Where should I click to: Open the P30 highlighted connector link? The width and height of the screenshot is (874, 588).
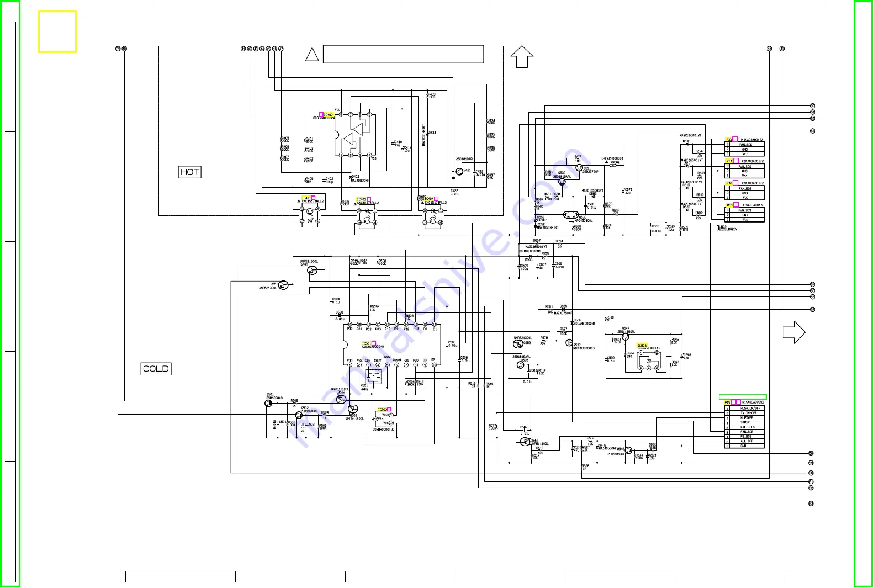(x=729, y=140)
